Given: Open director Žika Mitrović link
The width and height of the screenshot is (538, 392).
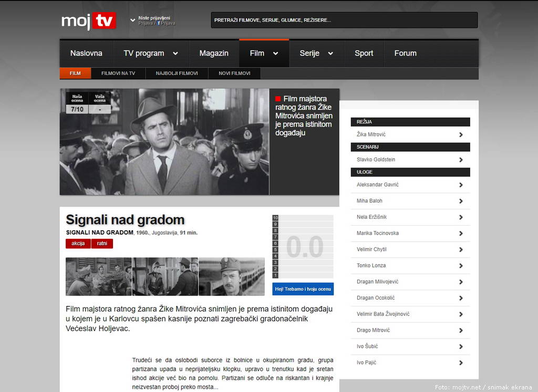Looking at the screenshot, I should click(x=371, y=134).
